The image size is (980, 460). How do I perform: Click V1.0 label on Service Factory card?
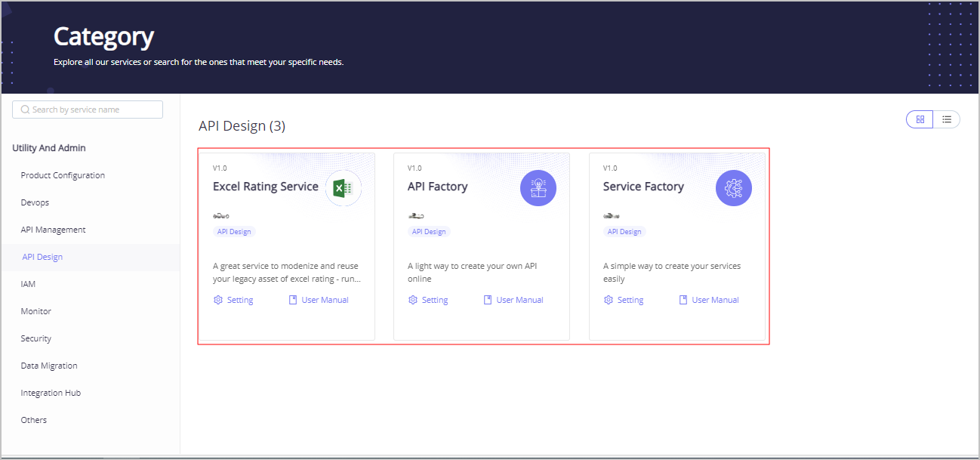[x=610, y=168]
